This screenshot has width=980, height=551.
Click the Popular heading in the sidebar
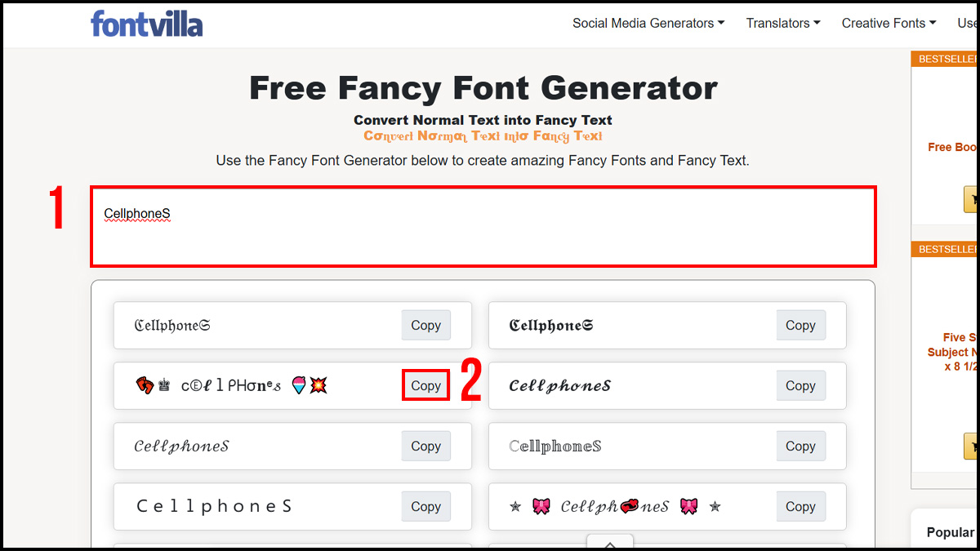pos(951,532)
